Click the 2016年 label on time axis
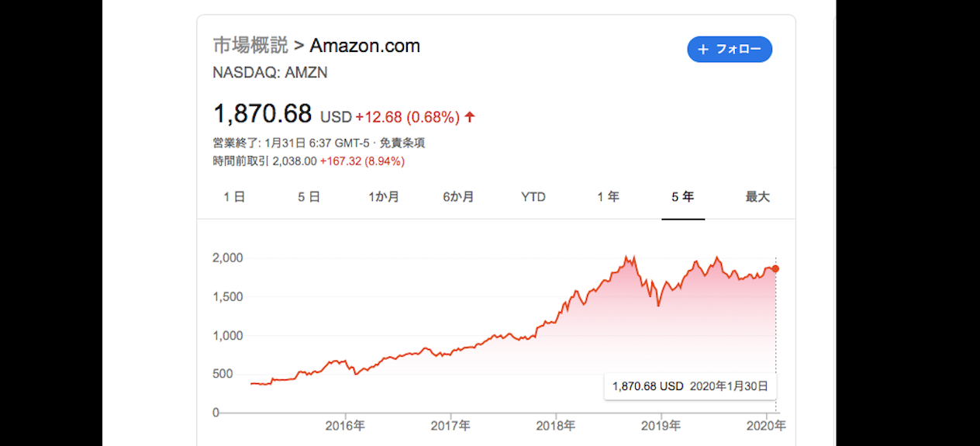The height and width of the screenshot is (446, 980). tap(345, 426)
